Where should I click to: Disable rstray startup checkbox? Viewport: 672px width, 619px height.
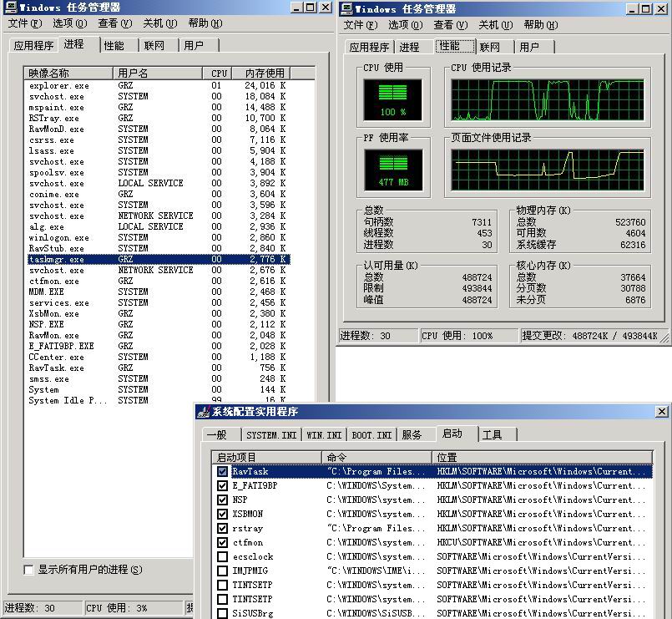click(x=222, y=528)
